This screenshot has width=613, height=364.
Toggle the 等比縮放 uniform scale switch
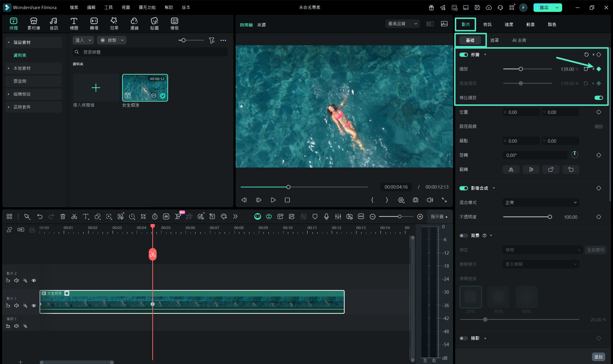[599, 98]
